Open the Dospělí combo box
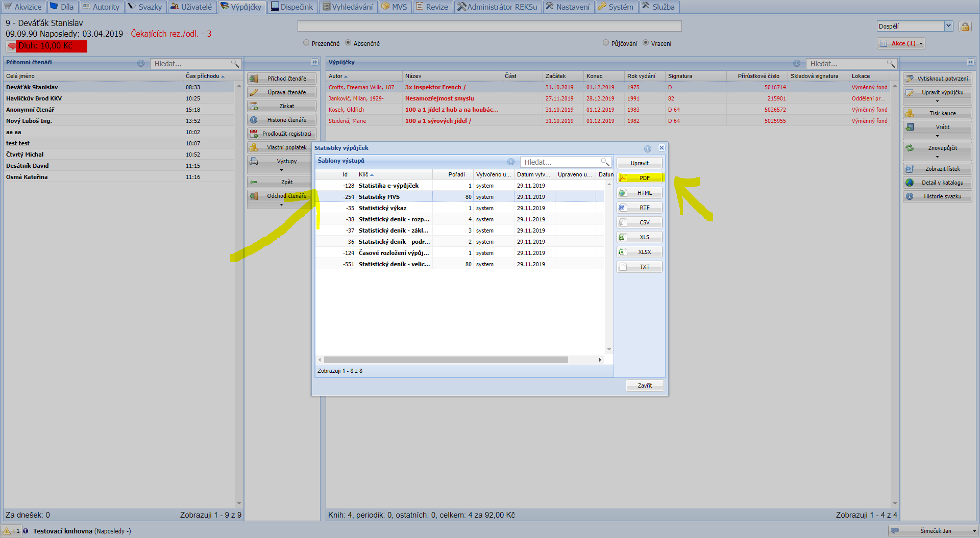This screenshot has width=980, height=538. pyautogui.click(x=948, y=26)
